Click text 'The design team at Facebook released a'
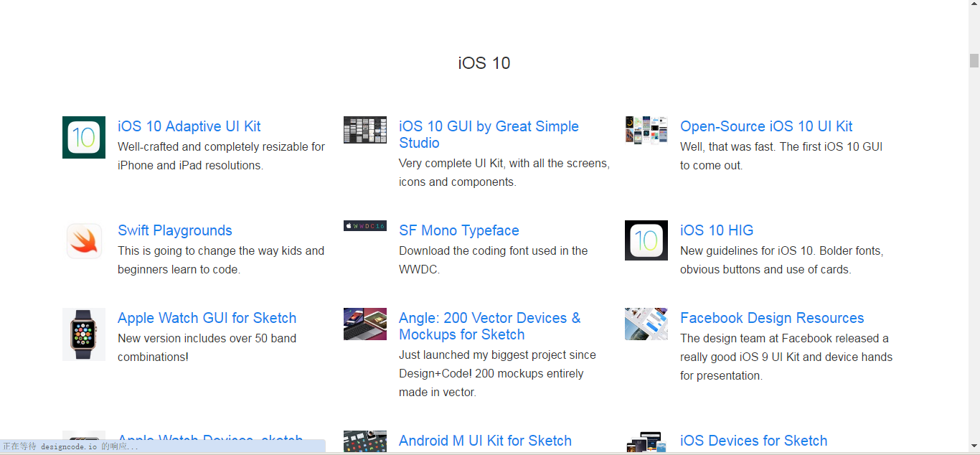Image resolution: width=980 pixels, height=455 pixels. [784, 338]
